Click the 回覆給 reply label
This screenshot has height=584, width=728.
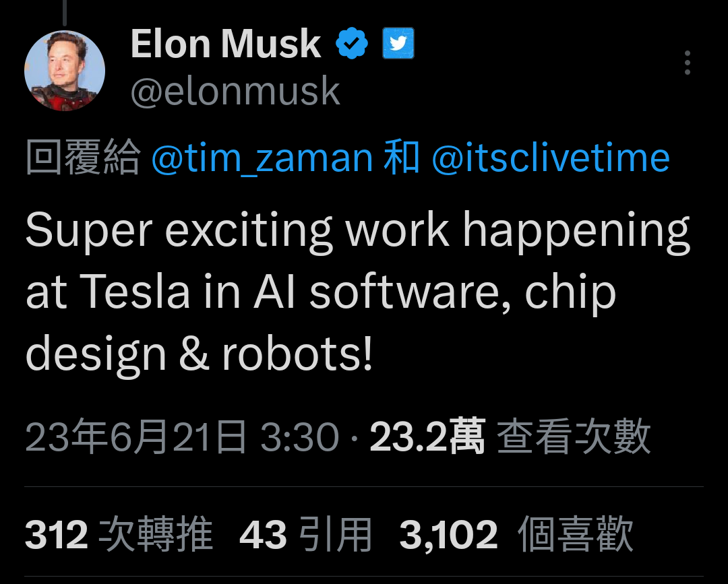coord(83,157)
